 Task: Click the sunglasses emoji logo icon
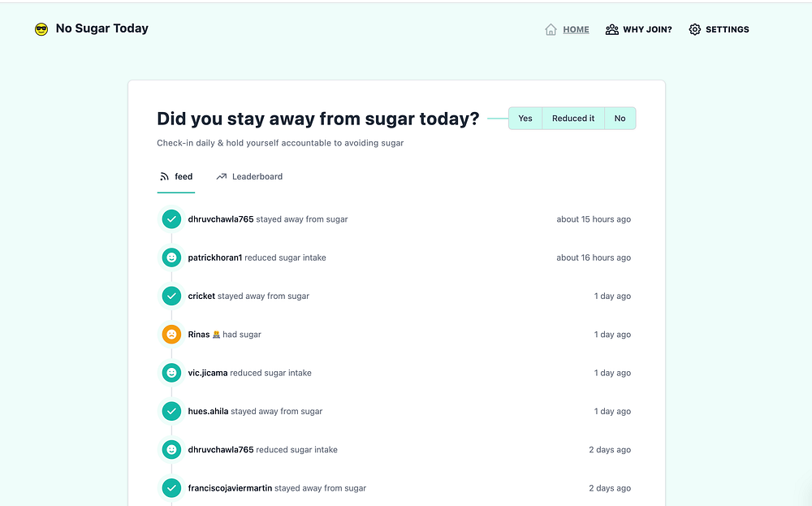point(41,29)
